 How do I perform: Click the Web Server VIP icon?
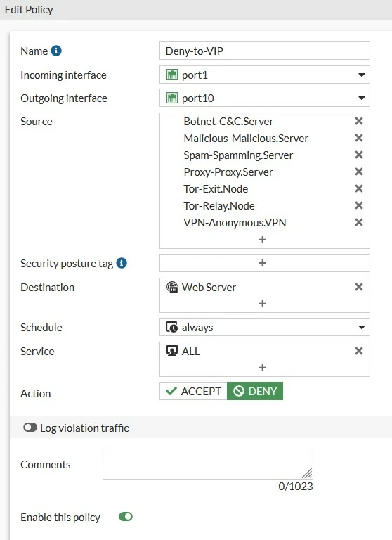point(171,287)
